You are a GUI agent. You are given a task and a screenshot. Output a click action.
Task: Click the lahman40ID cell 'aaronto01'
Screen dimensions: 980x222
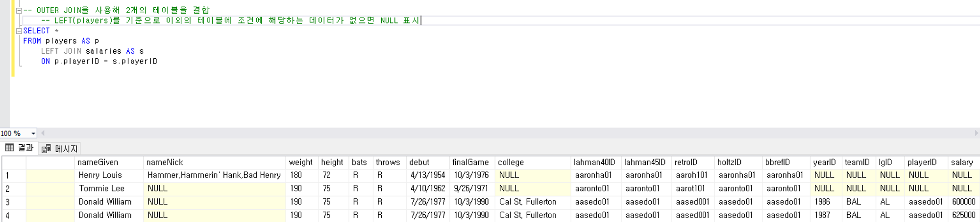point(596,188)
